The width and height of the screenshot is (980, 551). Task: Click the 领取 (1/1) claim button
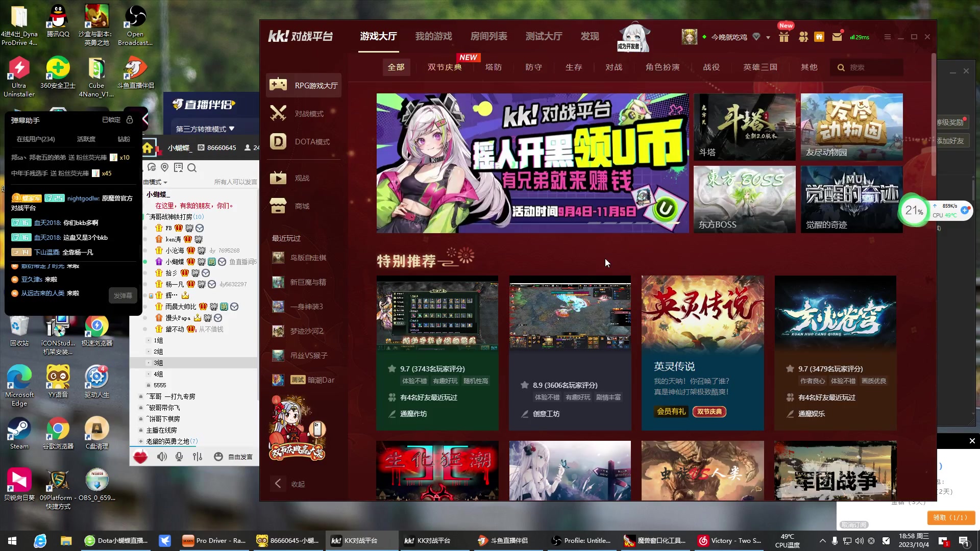pos(950,517)
